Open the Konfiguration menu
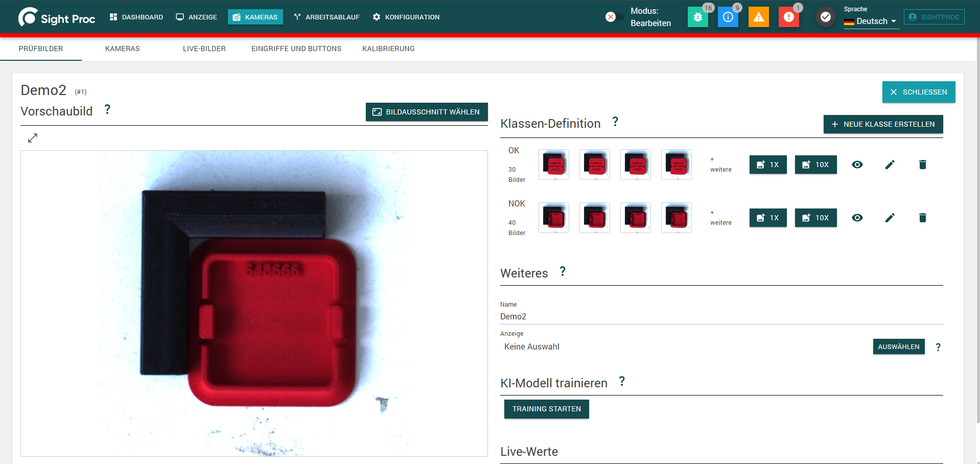The height and width of the screenshot is (464, 980). coord(406,17)
